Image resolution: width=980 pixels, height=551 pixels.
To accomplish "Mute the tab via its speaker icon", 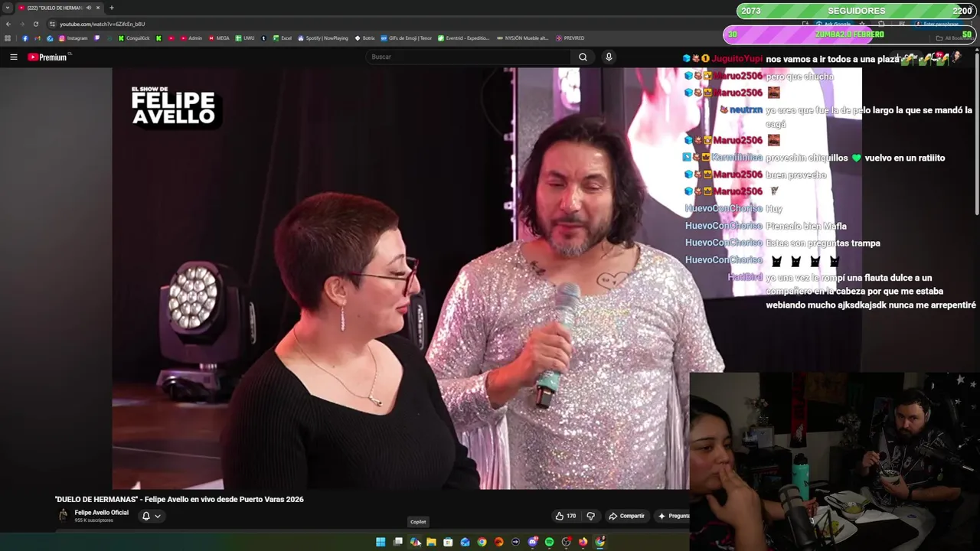I will coord(89,8).
